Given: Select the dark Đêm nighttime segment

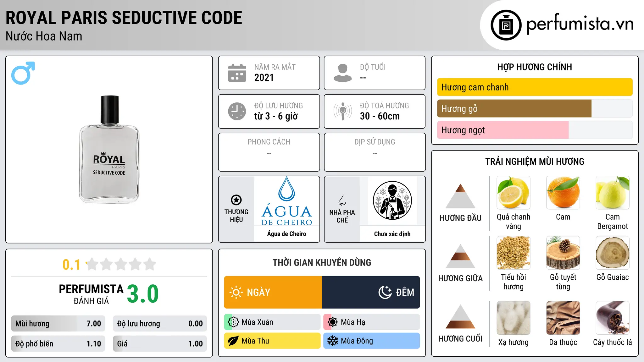Looking at the screenshot, I should (371, 292).
